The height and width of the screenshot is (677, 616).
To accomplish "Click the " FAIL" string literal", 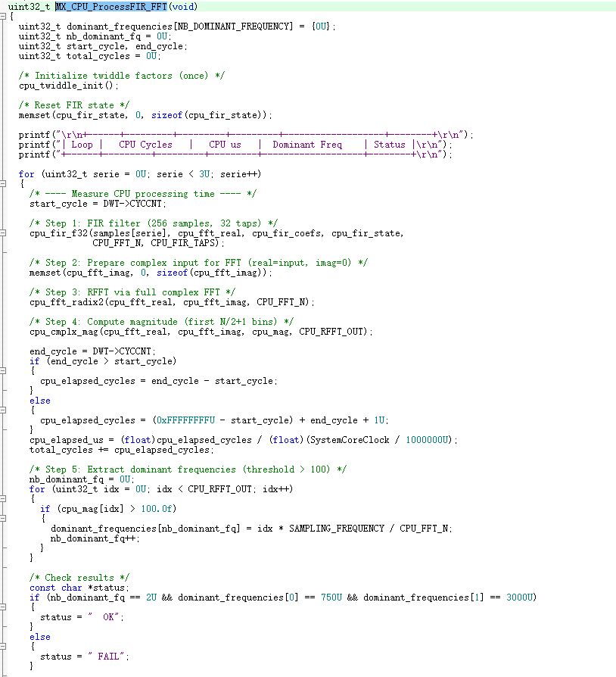I will (x=106, y=657).
